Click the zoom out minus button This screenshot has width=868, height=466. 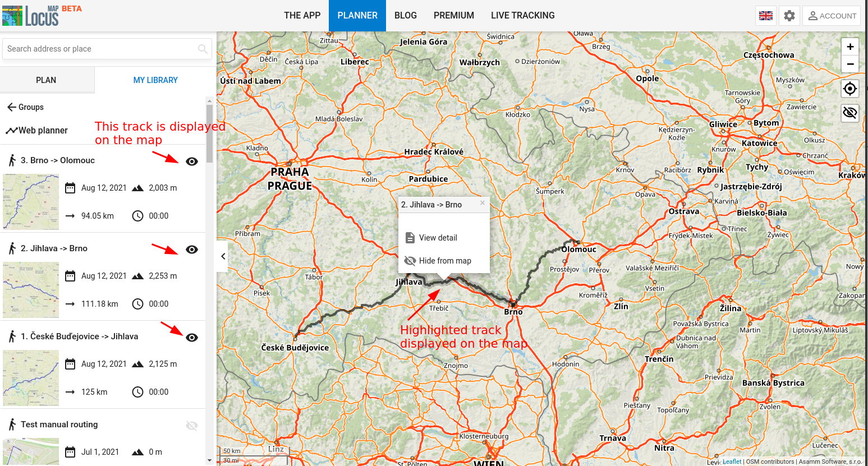[x=850, y=64]
